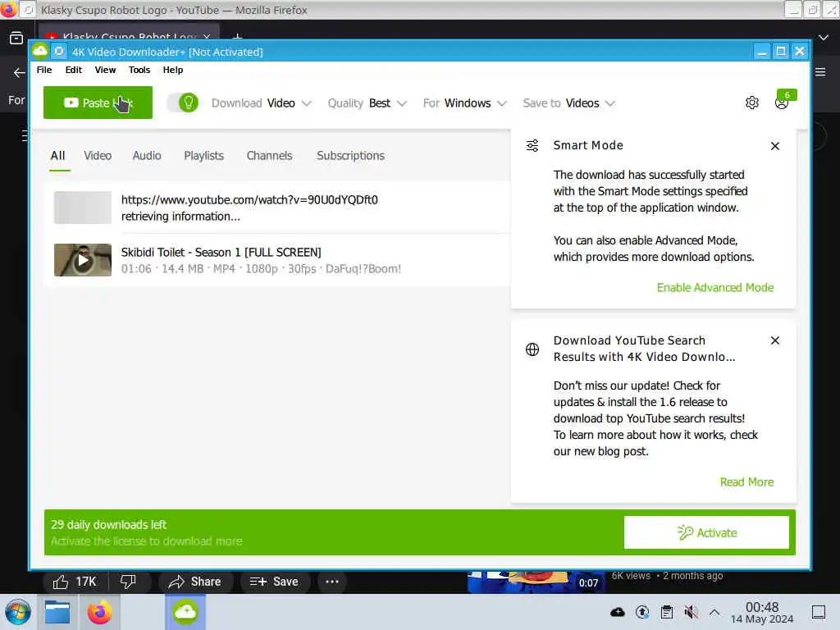This screenshot has height=630, width=840.
Task: Select the youtube.com URL being retrieved
Action: (x=249, y=200)
